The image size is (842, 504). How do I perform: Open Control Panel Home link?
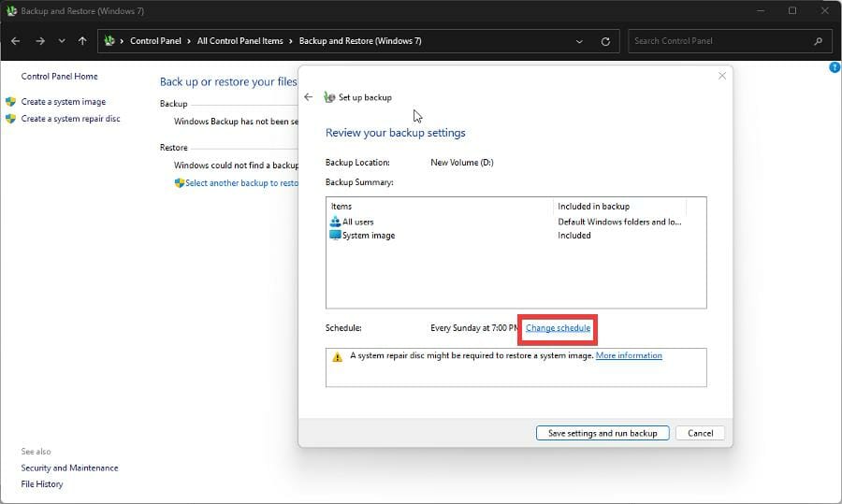pos(60,77)
